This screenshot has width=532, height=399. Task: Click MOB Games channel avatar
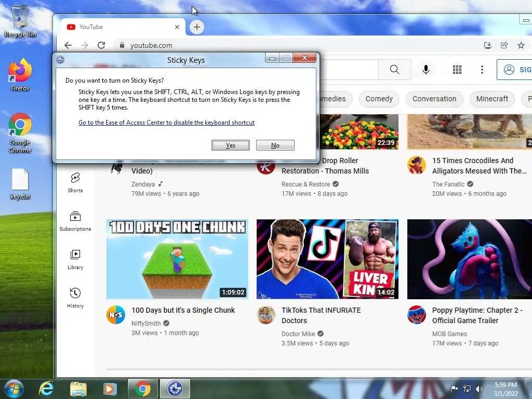(417, 315)
